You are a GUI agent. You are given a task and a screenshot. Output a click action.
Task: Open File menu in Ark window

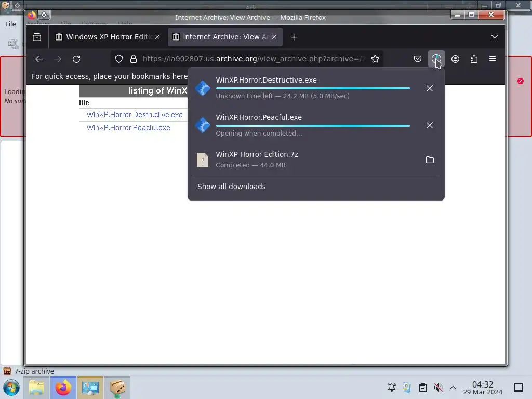[x=10, y=24]
